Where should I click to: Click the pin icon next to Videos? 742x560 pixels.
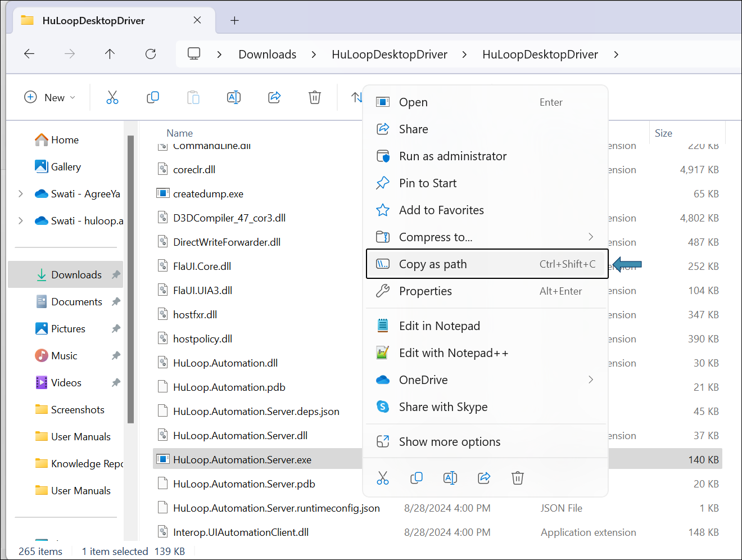[x=116, y=383]
